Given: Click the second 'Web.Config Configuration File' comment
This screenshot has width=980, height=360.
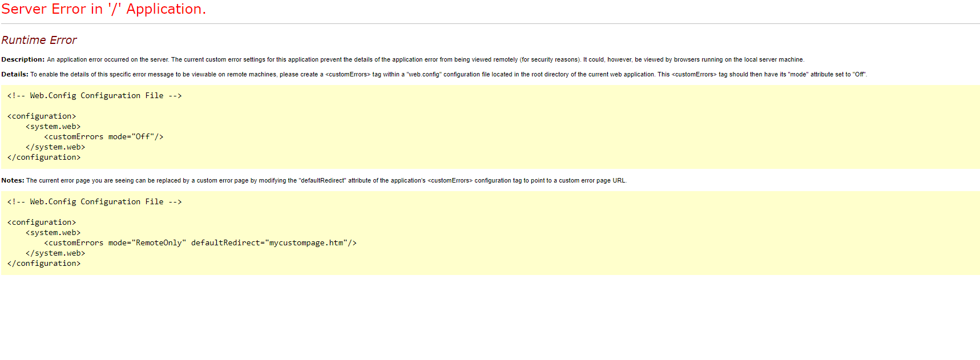Looking at the screenshot, I should (x=94, y=202).
